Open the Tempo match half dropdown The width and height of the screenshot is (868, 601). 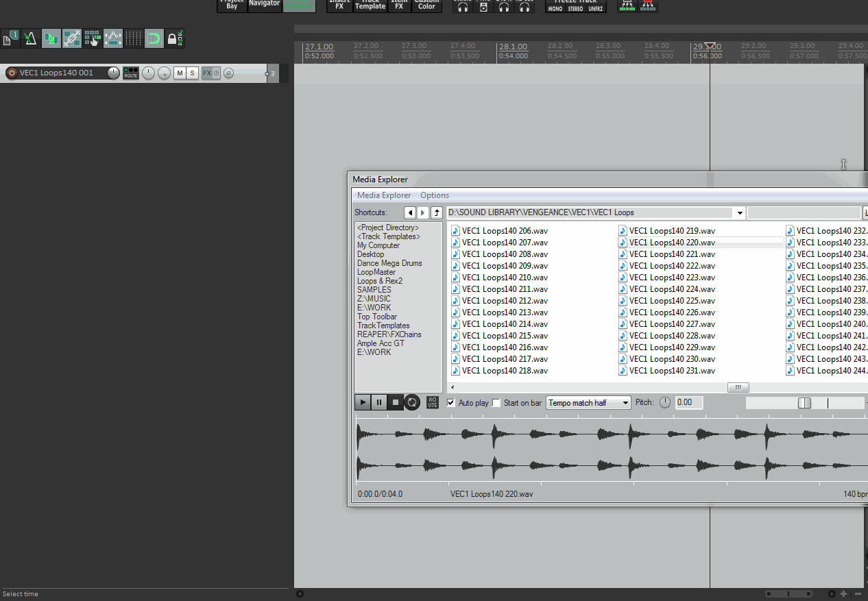(588, 403)
